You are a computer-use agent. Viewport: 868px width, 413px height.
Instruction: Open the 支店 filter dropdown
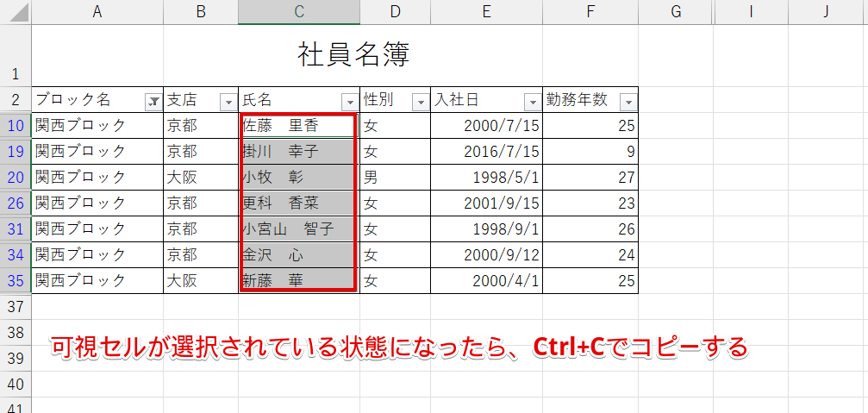(228, 102)
